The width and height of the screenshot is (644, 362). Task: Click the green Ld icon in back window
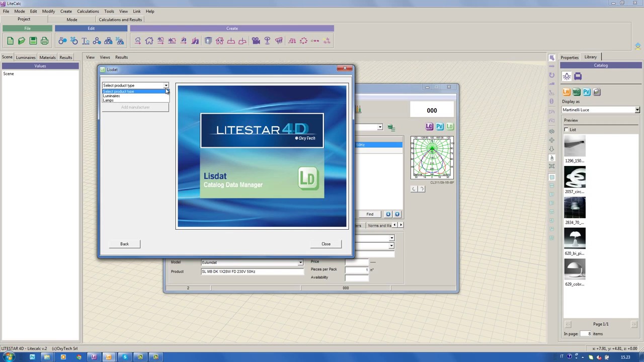tap(450, 127)
